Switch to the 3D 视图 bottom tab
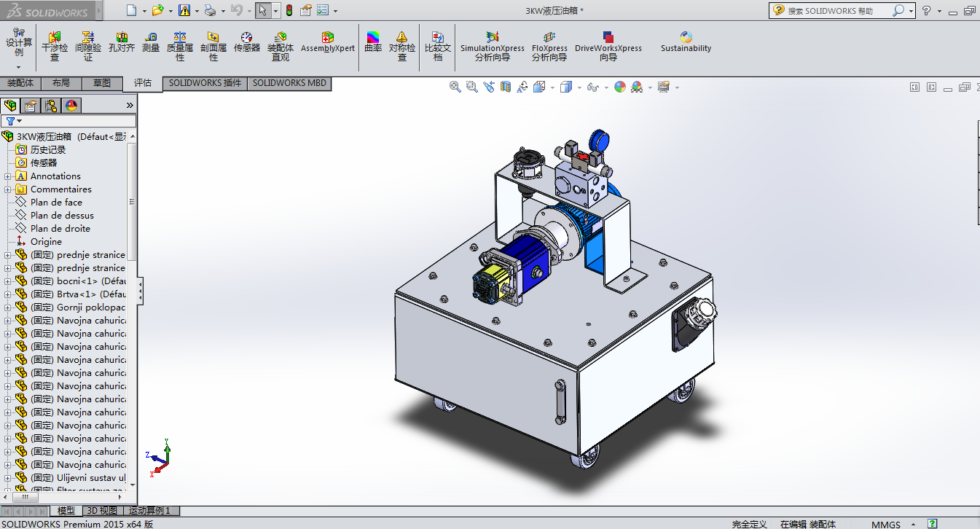 (x=102, y=511)
